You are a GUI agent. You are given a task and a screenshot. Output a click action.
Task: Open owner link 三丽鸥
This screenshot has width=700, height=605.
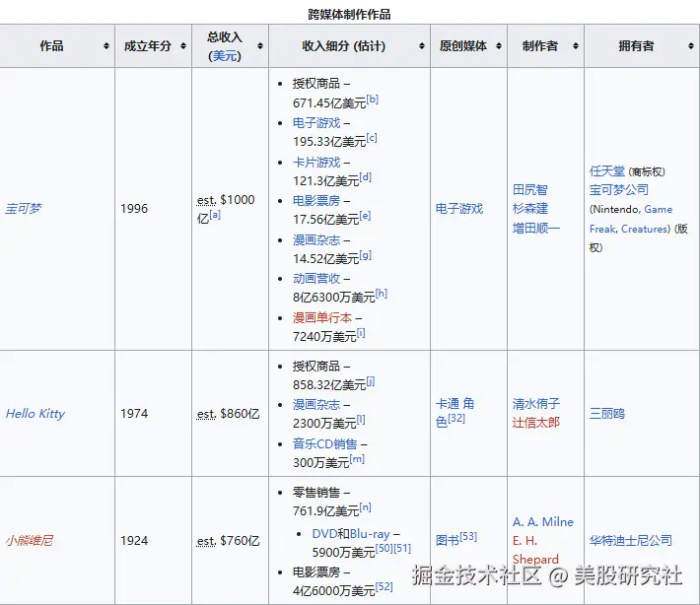click(x=607, y=414)
